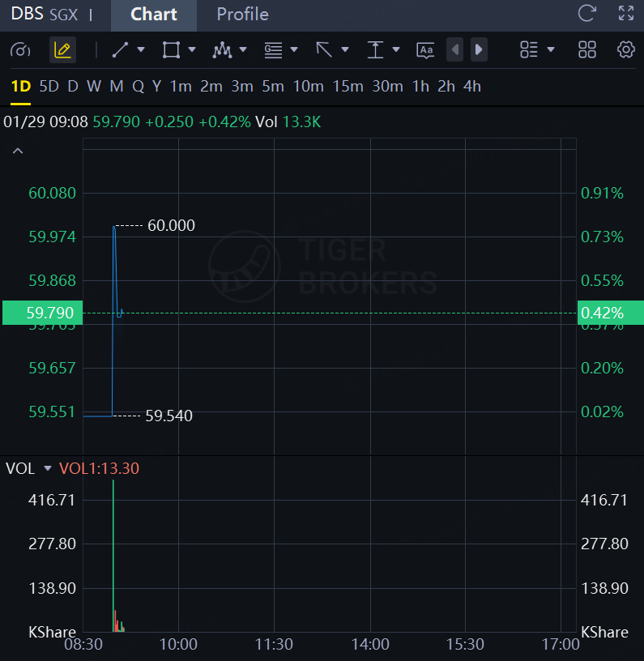The height and width of the screenshot is (661, 644).
Task: Expand the line tool options arrow
Action: pyautogui.click(x=141, y=49)
